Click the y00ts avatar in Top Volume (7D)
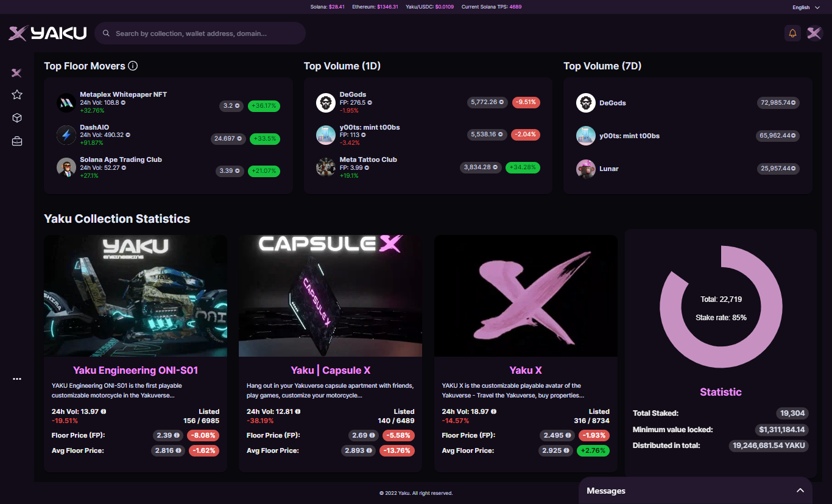 click(586, 136)
